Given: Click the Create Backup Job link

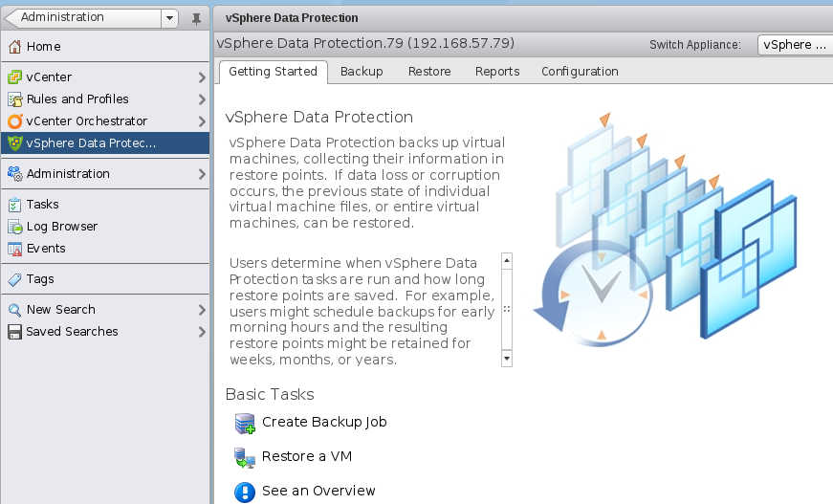Looking at the screenshot, I should [324, 422].
